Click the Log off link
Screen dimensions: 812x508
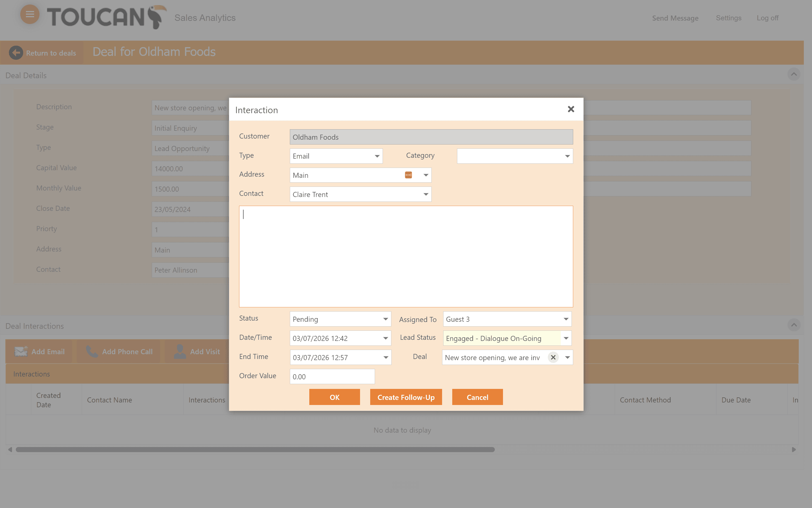(x=767, y=18)
